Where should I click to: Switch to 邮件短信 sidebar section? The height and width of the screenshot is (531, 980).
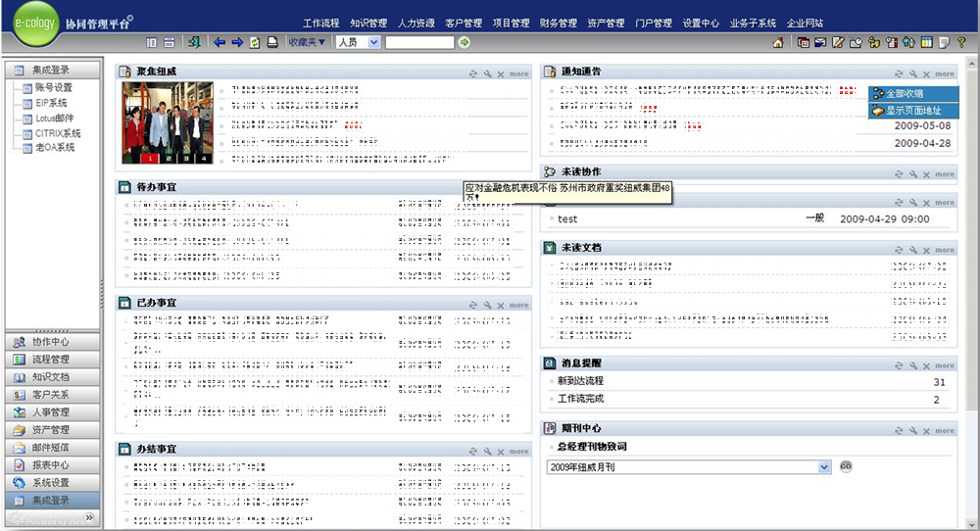53,448
